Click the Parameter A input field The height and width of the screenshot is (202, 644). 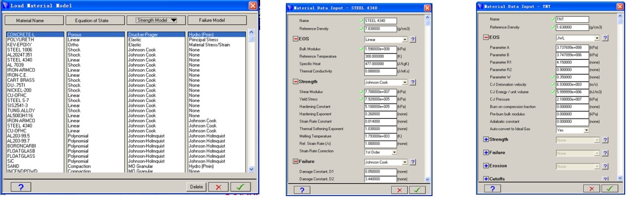click(x=572, y=47)
